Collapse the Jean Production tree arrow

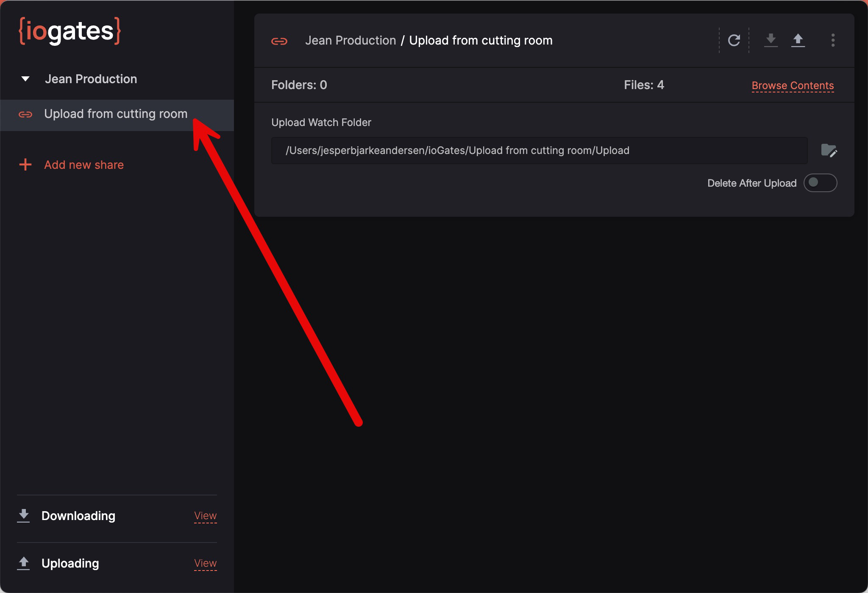tap(25, 79)
